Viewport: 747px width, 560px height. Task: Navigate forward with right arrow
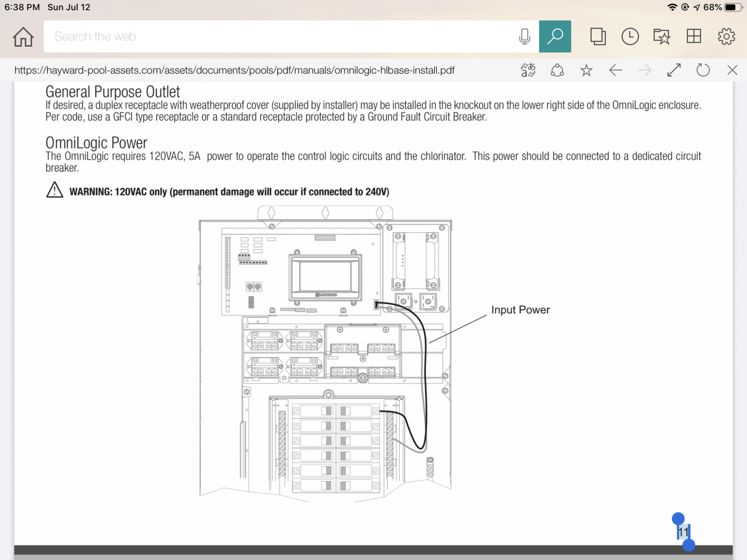[645, 70]
